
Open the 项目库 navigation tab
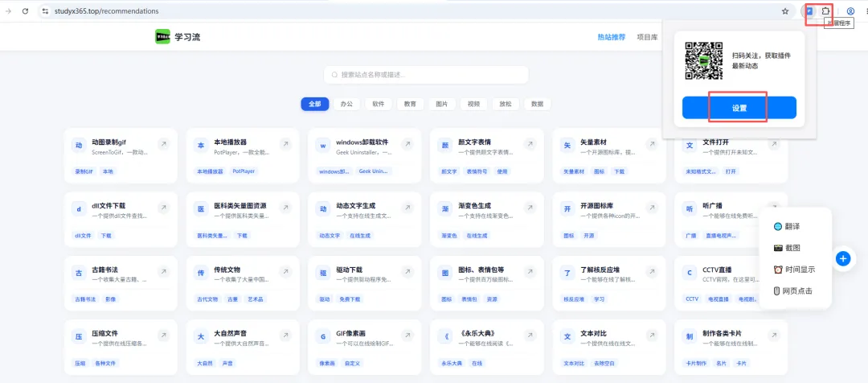[647, 37]
